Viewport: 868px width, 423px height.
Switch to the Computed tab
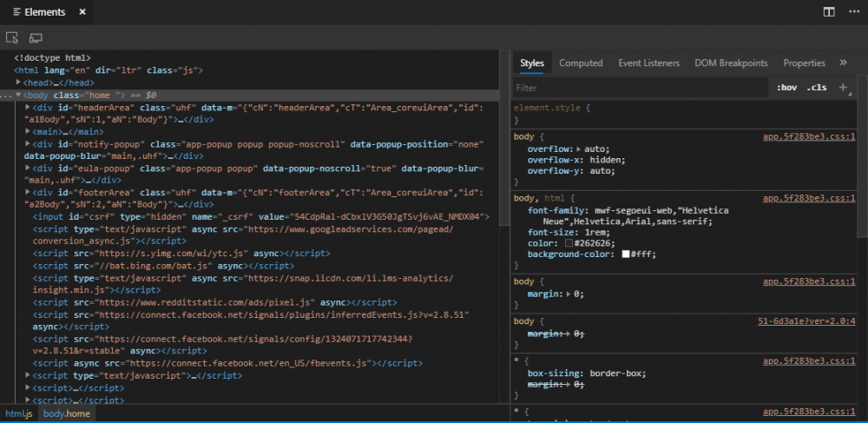(581, 63)
